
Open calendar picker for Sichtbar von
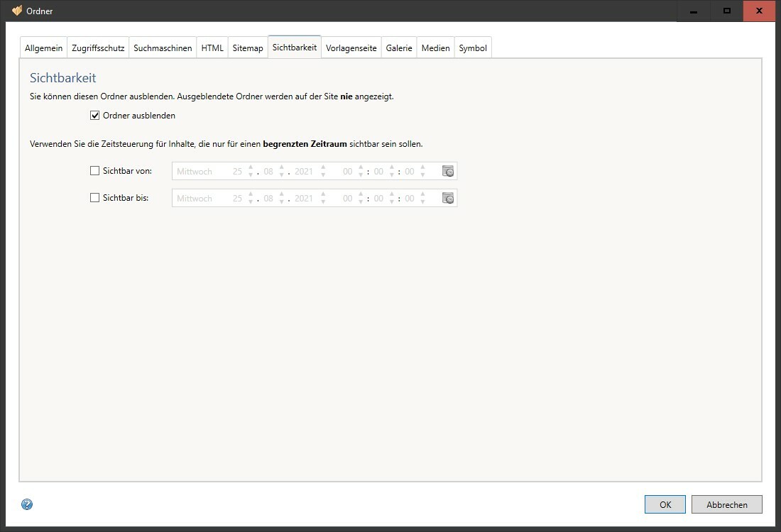click(x=448, y=171)
